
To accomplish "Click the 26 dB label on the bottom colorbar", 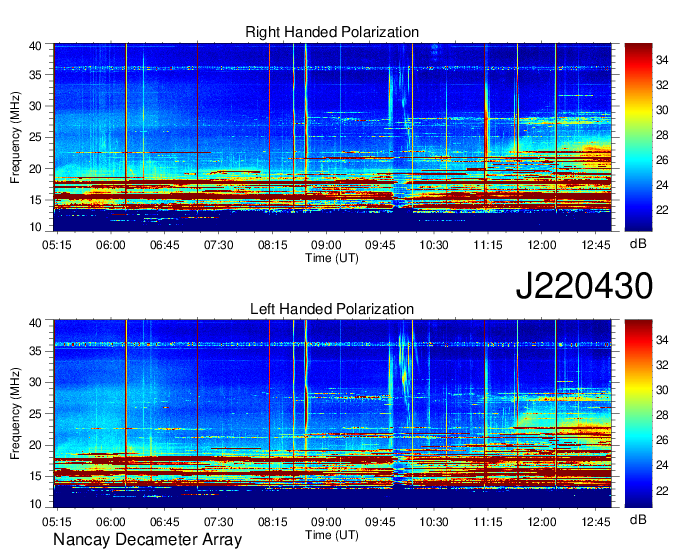I will point(662,440).
